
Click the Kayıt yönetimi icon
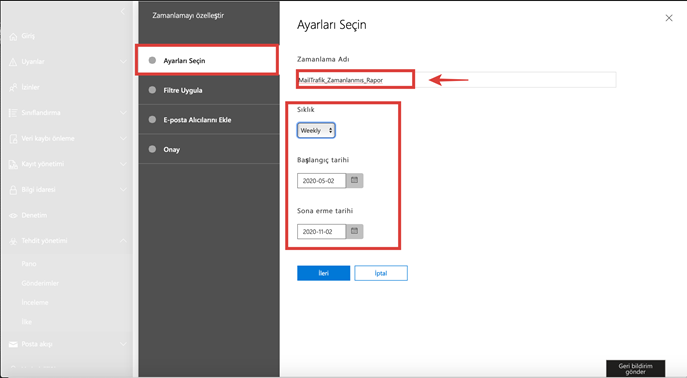click(x=13, y=164)
